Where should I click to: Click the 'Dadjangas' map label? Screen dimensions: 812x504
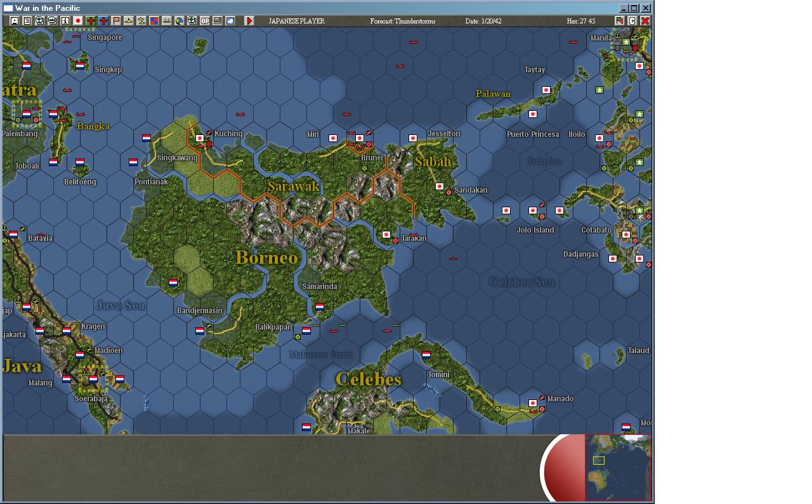pos(581,254)
